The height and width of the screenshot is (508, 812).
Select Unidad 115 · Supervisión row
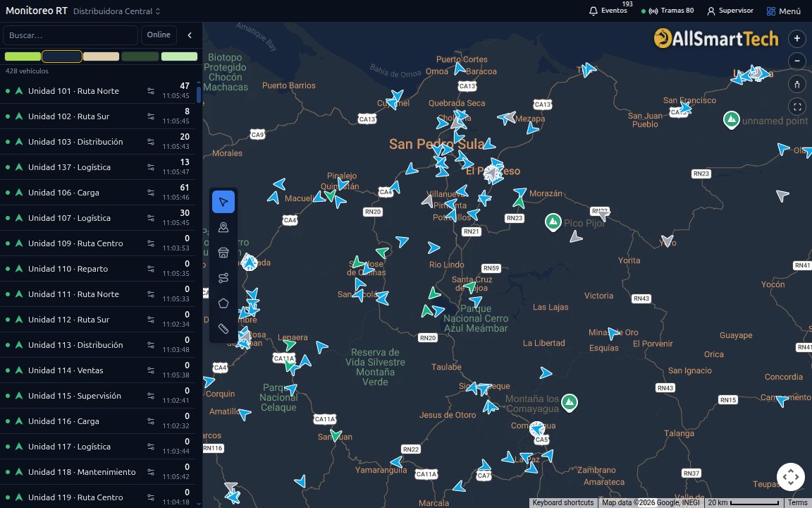pyautogui.click(x=98, y=396)
